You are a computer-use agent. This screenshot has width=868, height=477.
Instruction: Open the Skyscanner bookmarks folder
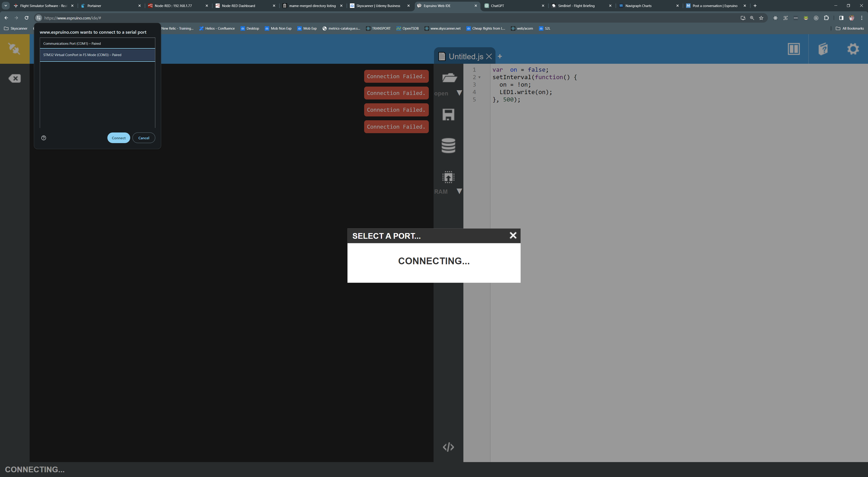click(x=16, y=28)
